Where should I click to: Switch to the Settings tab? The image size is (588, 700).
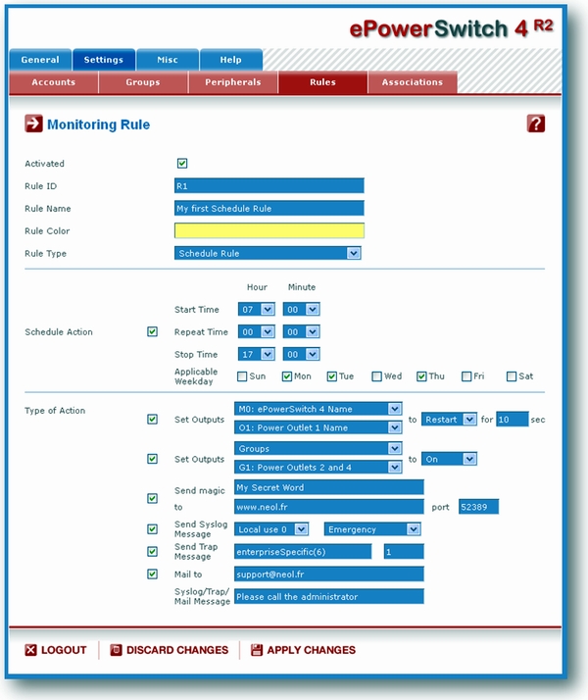(104, 60)
